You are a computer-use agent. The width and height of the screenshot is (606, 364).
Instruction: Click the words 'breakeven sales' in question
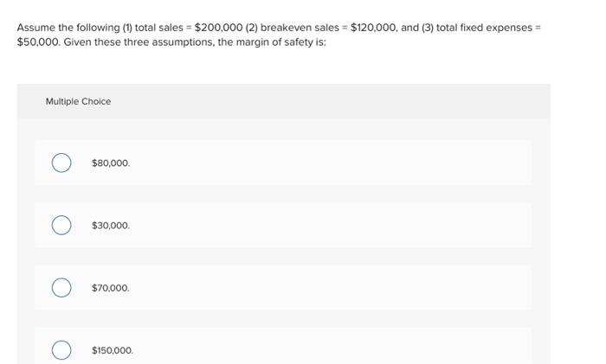(x=300, y=28)
